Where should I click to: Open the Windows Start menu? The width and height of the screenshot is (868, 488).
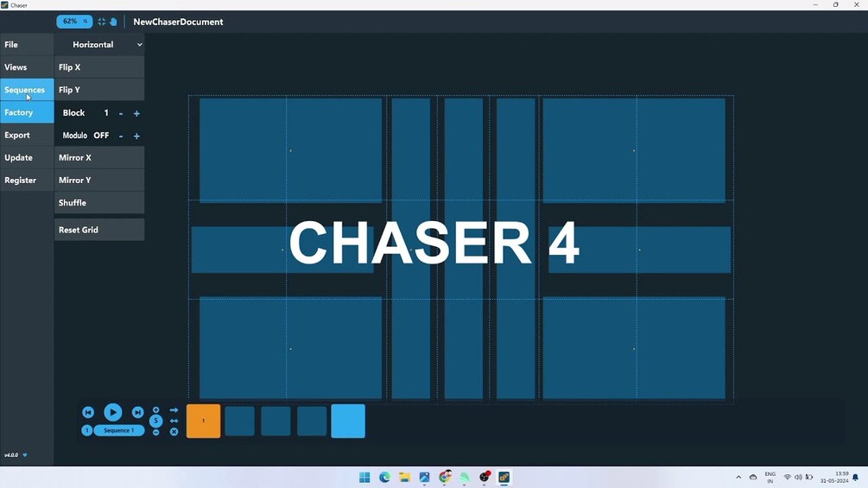click(364, 478)
